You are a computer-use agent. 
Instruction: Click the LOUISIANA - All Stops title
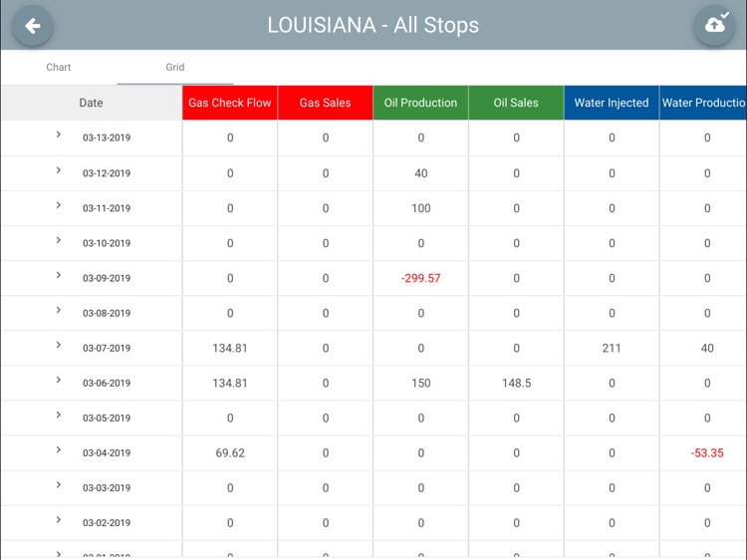tap(373, 25)
